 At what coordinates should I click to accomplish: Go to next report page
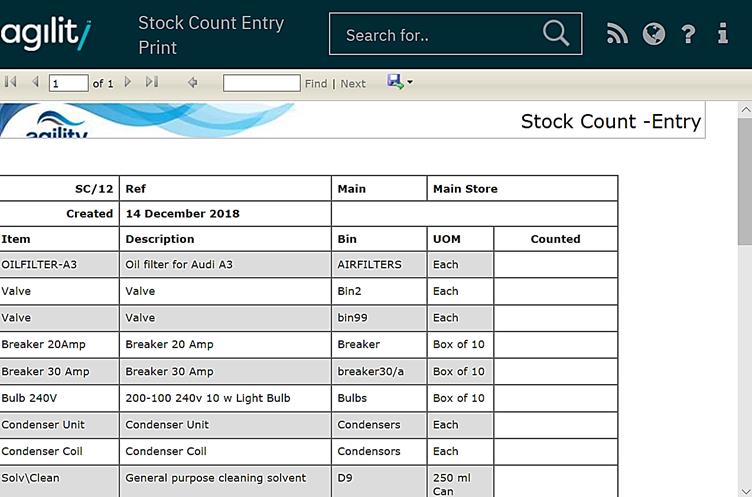click(128, 83)
